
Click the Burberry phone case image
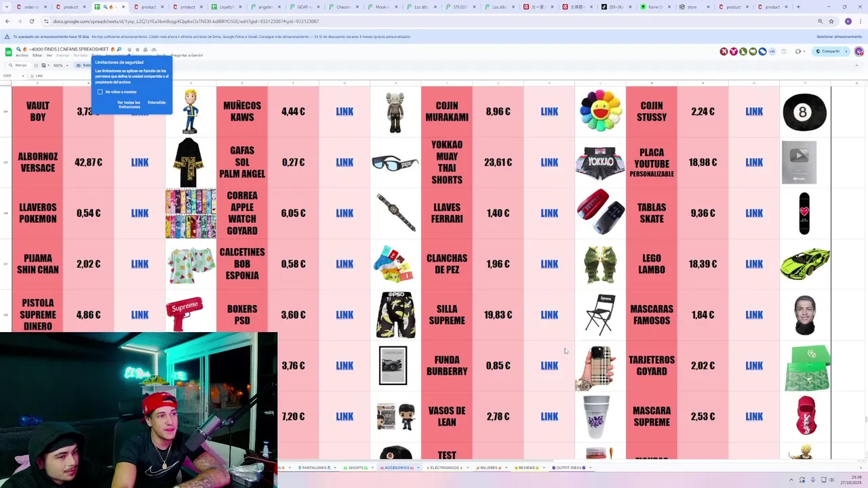click(x=596, y=367)
